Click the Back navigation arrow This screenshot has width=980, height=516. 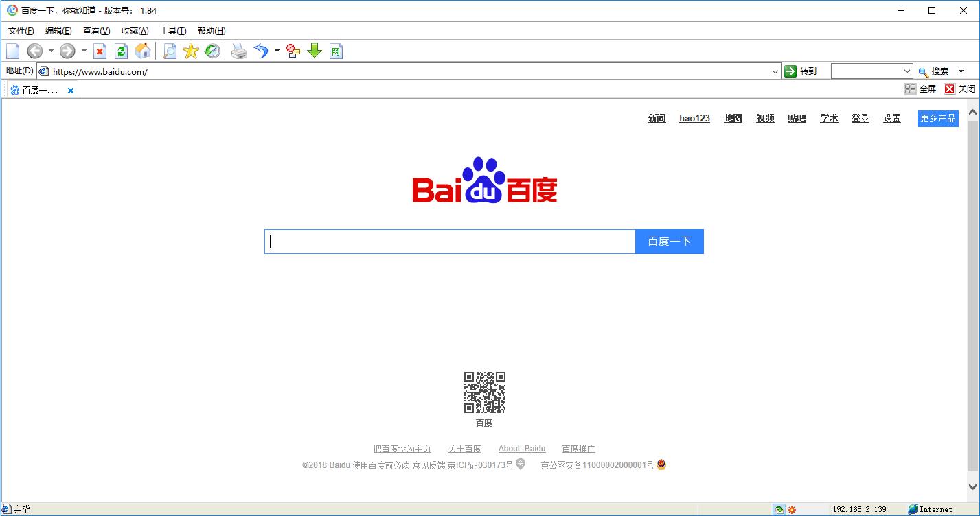pyautogui.click(x=34, y=50)
